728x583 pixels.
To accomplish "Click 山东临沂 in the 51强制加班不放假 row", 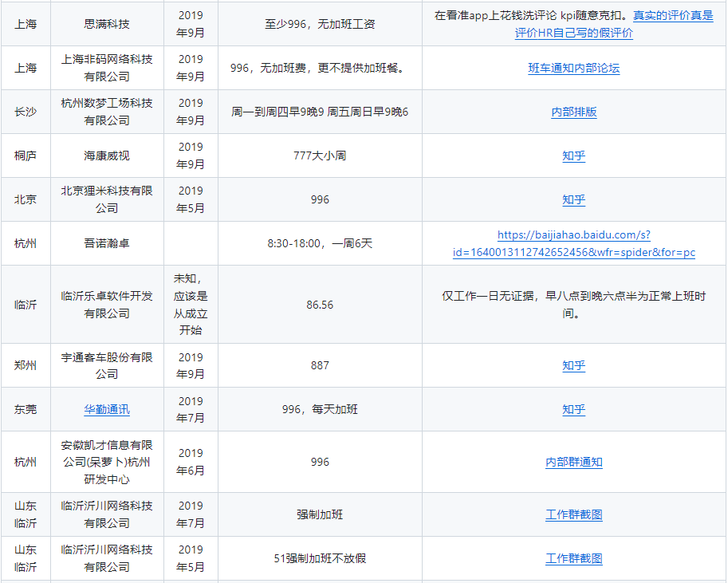I will tap(26, 558).
